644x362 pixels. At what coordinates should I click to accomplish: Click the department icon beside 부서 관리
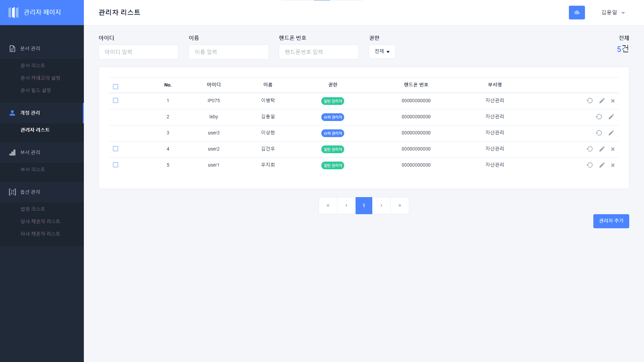pyautogui.click(x=12, y=153)
